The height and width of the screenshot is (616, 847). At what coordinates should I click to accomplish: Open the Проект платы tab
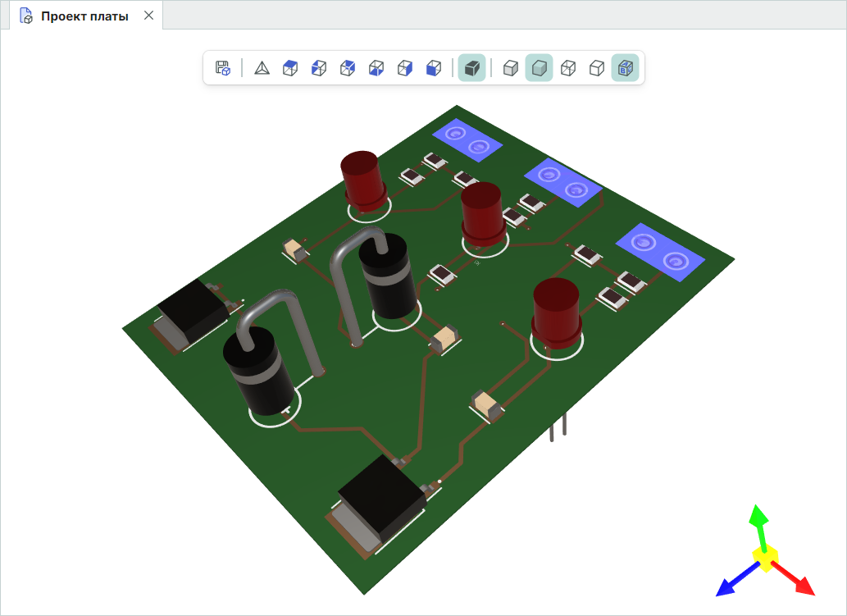click(84, 16)
